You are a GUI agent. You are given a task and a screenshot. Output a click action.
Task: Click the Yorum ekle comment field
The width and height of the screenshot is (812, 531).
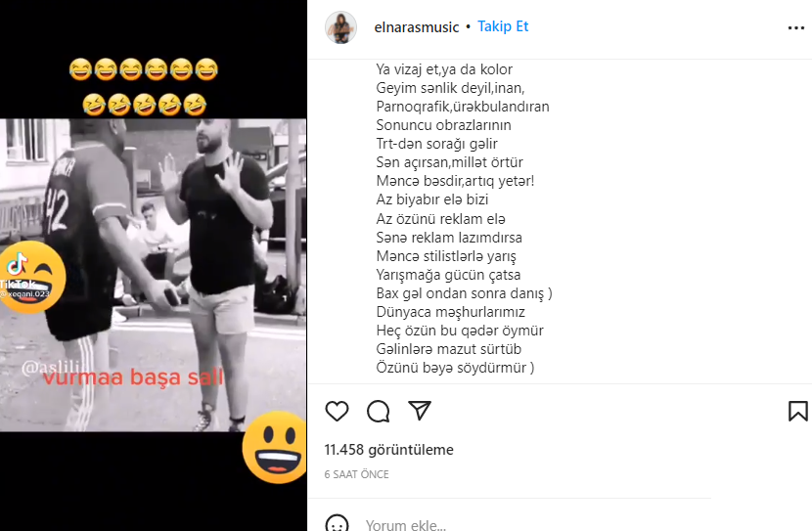click(x=533, y=524)
